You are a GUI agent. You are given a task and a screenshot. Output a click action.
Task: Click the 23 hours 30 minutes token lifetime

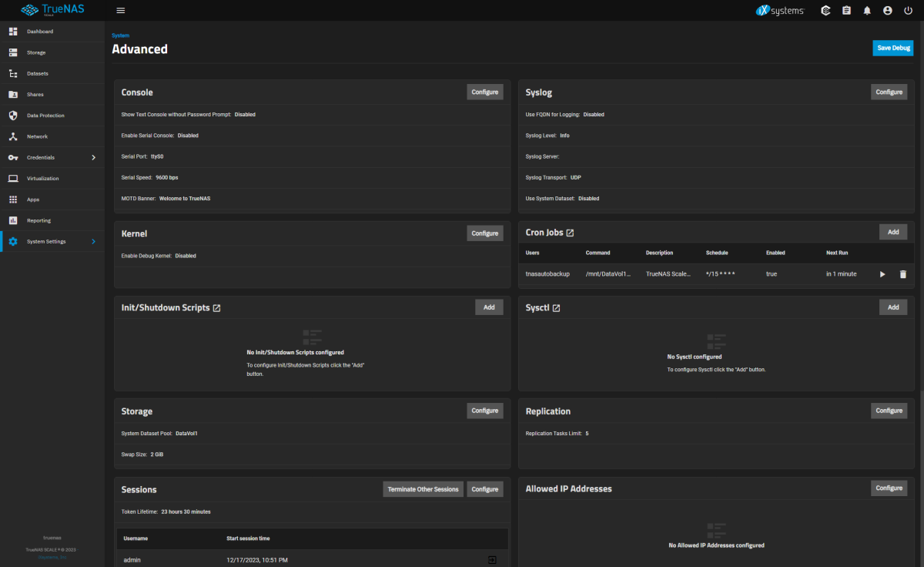coord(186,512)
